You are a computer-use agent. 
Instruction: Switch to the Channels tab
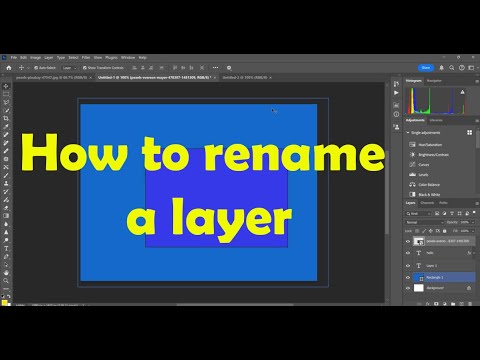click(x=427, y=203)
